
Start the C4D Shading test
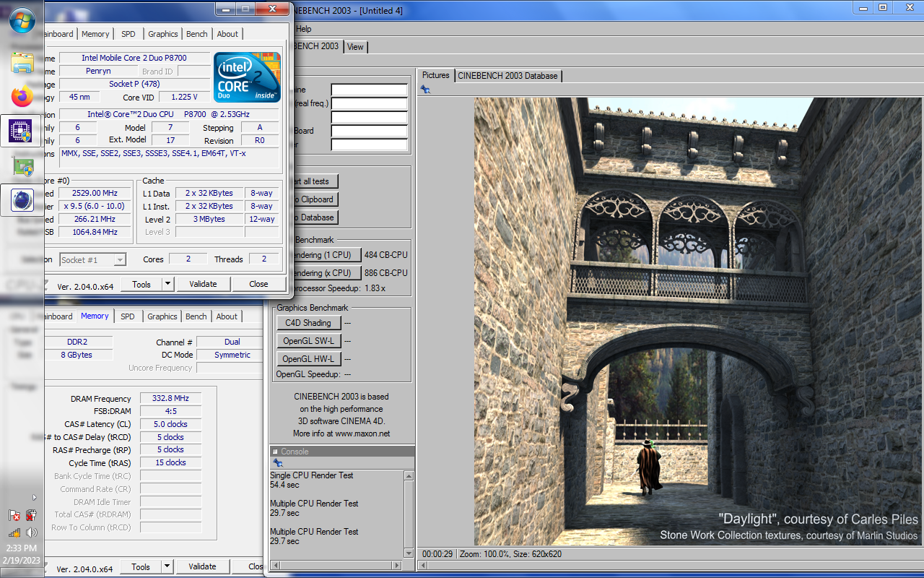[x=308, y=323]
